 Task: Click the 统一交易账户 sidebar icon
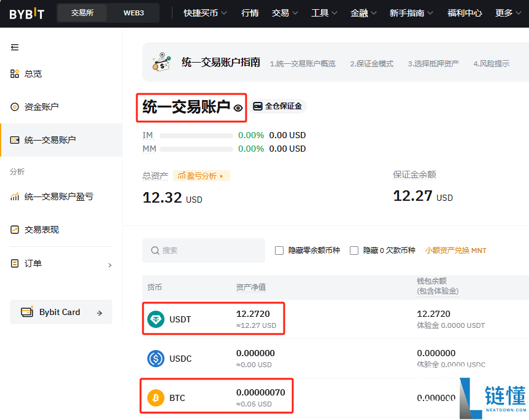(x=15, y=140)
